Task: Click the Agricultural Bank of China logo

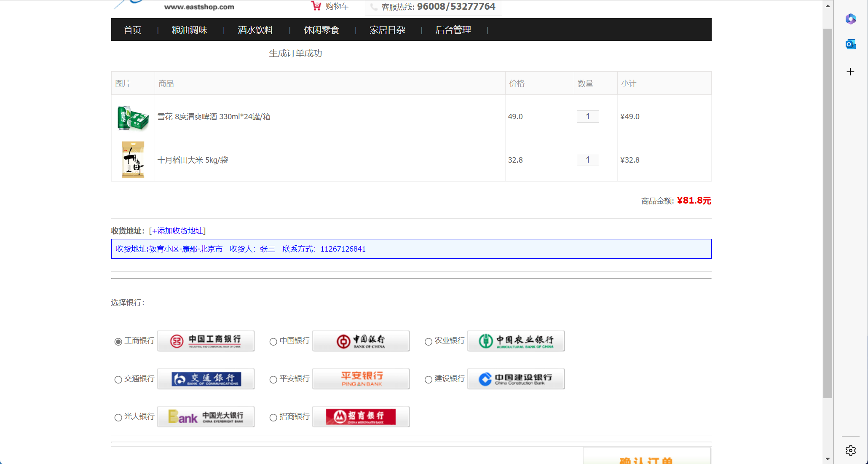Action: point(516,341)
